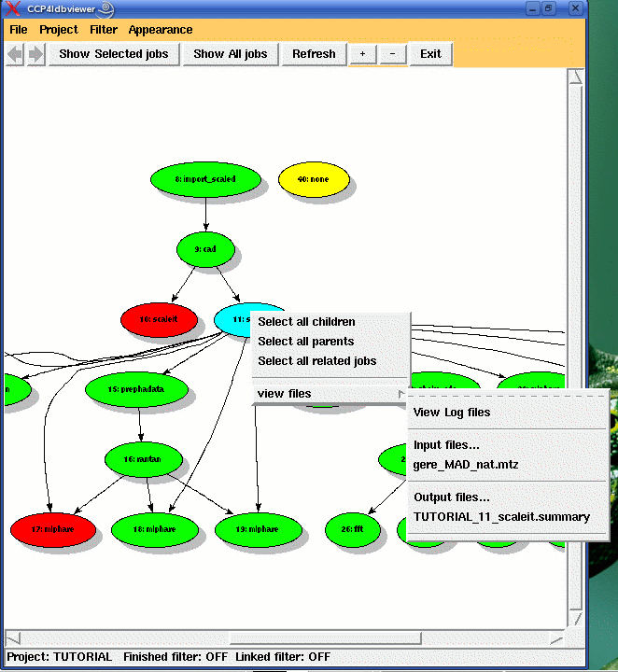618x672 pixels.
Task: Open the Project menu
Action: (59, 30)
